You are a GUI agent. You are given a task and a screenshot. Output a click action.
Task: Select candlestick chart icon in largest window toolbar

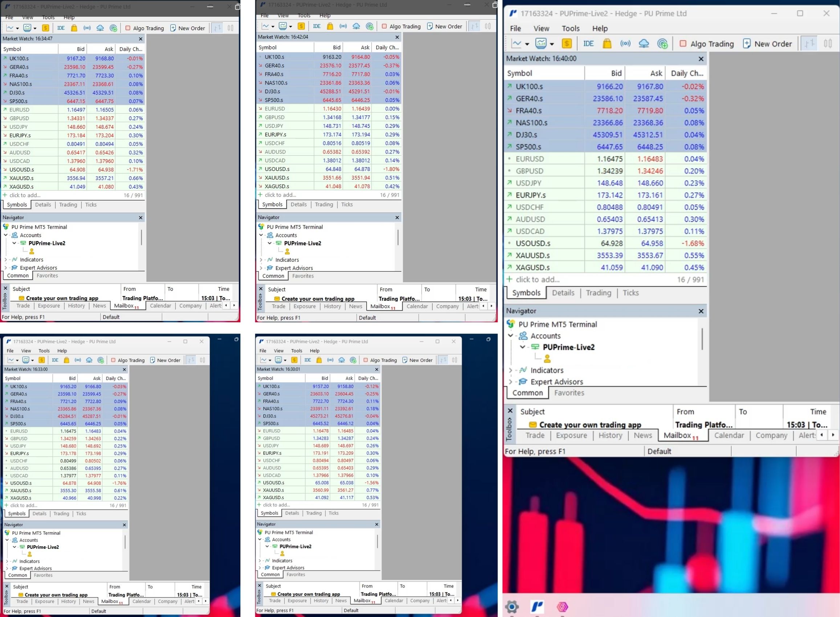828,44
